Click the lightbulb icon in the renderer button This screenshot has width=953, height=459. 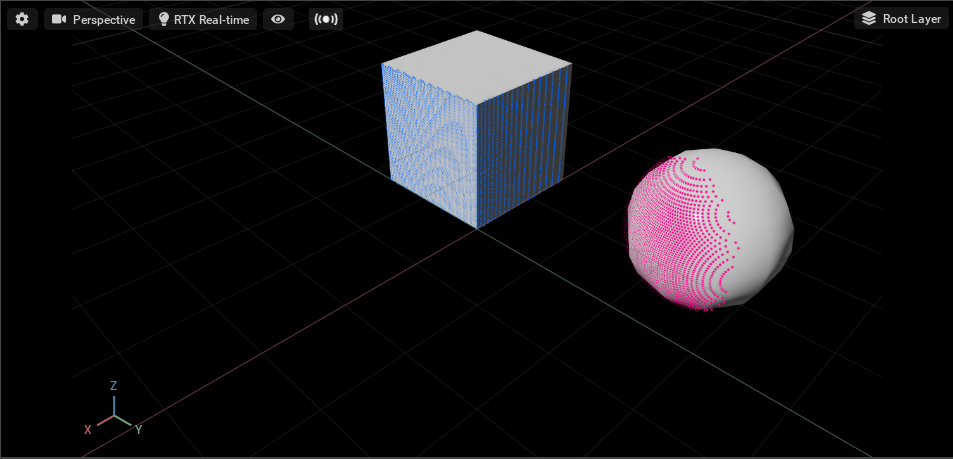[x=164, y=19]
